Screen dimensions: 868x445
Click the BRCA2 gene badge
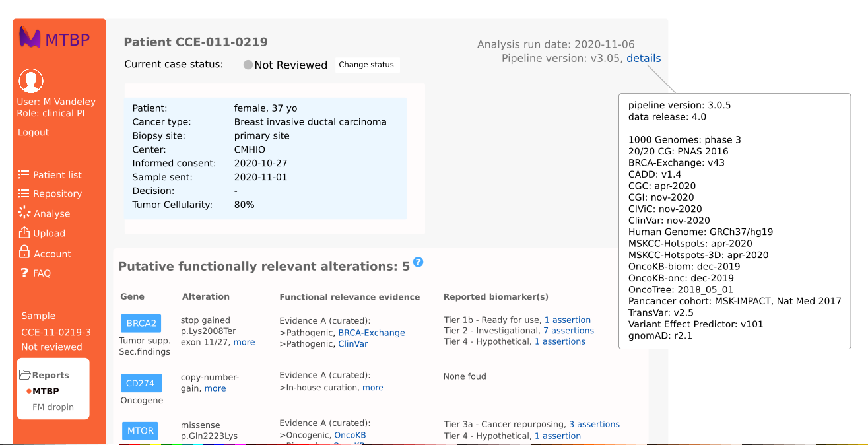click(x=141, y=324)
